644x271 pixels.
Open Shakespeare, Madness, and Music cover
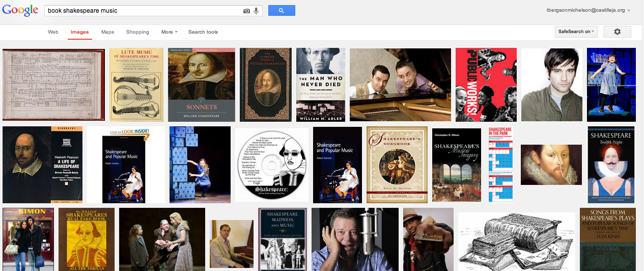pos(283,239)
